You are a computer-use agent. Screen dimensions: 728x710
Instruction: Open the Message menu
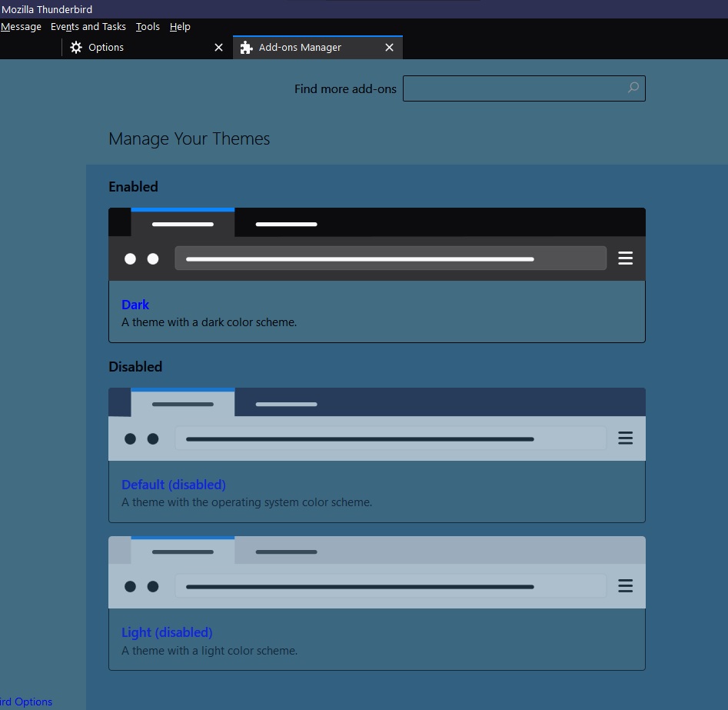pyautogui.click(x=21, y=27)
